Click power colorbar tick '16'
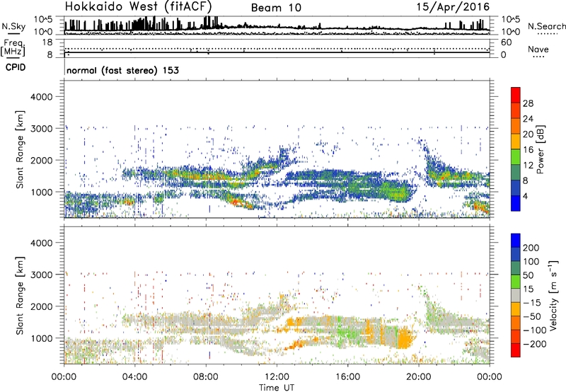Screen dimensions: 566x392 [x=528, y=150]
